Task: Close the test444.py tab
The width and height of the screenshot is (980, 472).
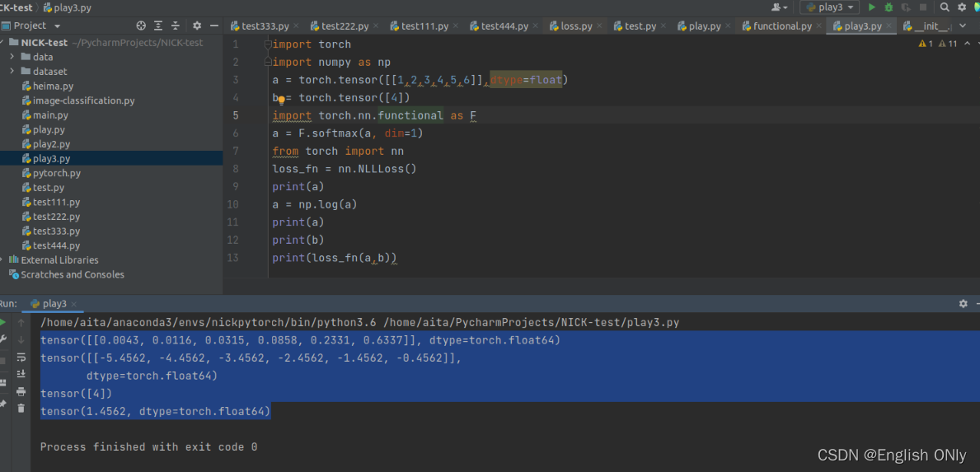Action: pyautogui.click(x=536, y=26)
